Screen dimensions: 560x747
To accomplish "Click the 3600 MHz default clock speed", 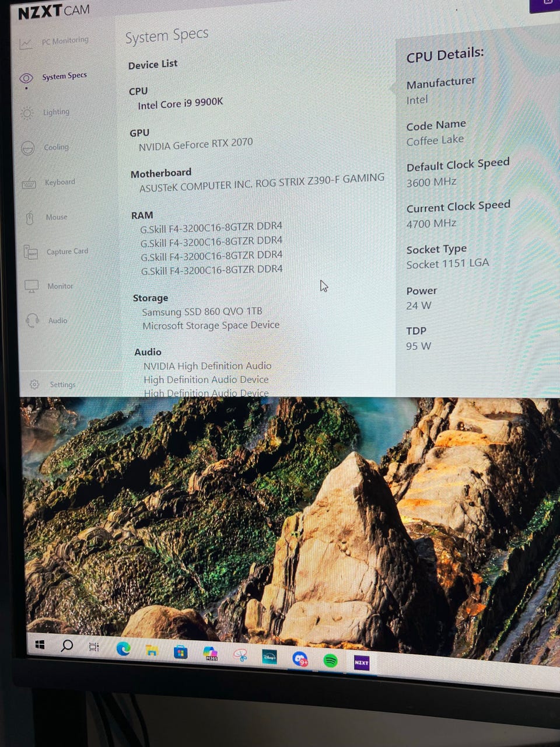I will [432, 182].
